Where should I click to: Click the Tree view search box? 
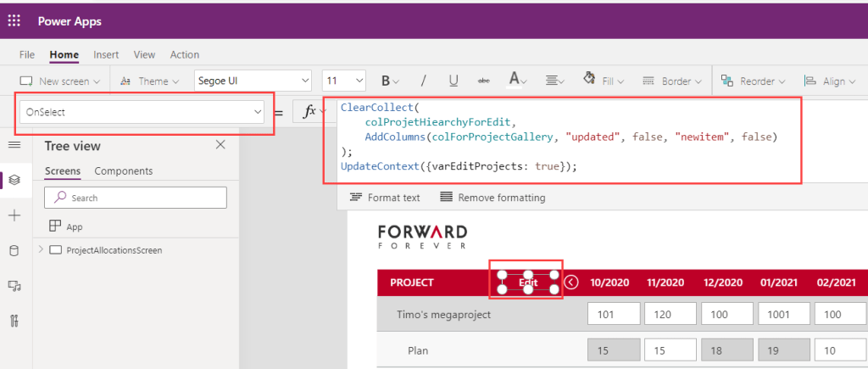136,198
